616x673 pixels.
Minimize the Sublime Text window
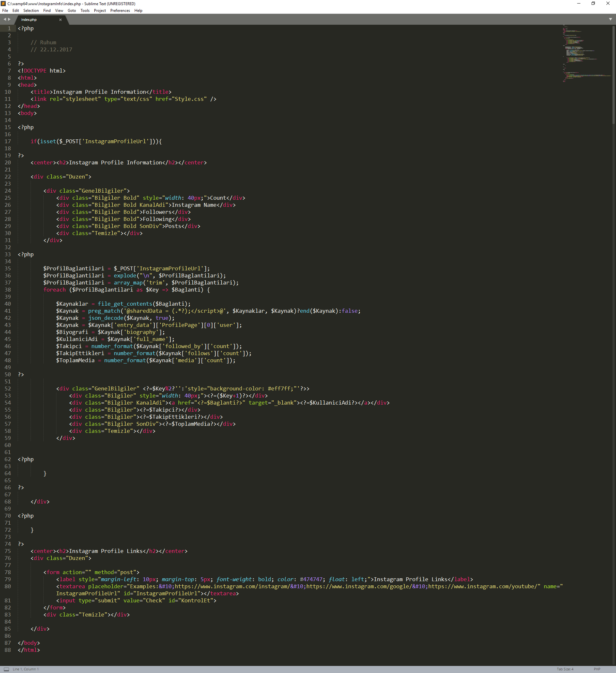579,4
